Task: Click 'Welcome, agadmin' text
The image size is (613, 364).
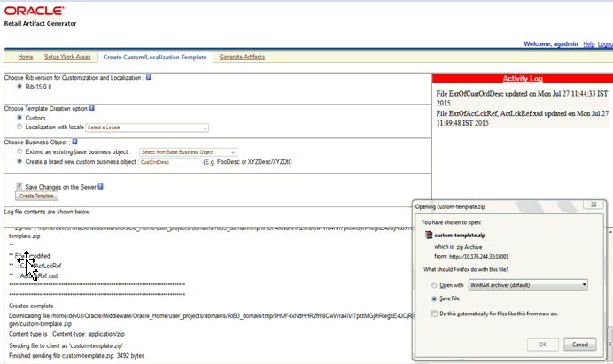Action: pyautogui.click(x=550, y=43)
